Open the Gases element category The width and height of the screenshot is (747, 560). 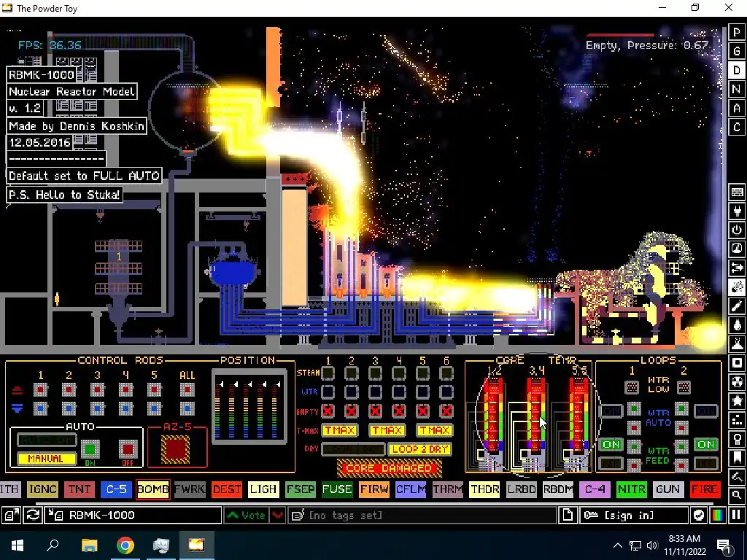click(x=737, y=306)
